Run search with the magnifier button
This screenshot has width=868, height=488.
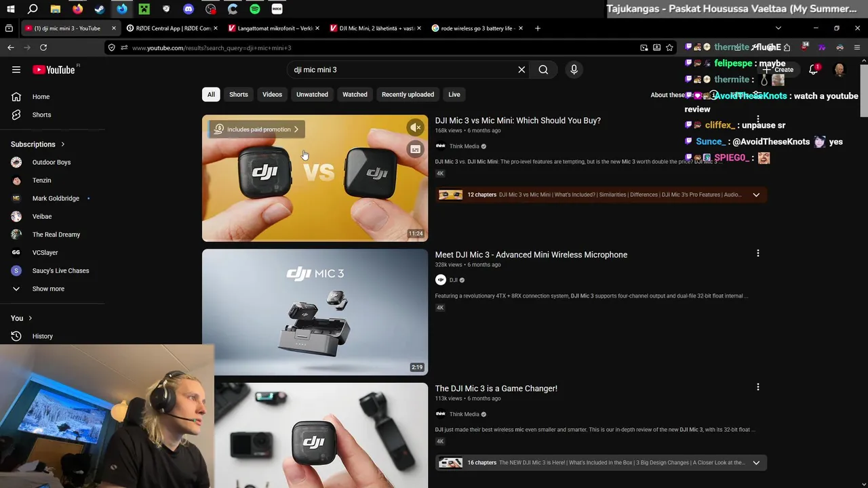pos(543,70)
